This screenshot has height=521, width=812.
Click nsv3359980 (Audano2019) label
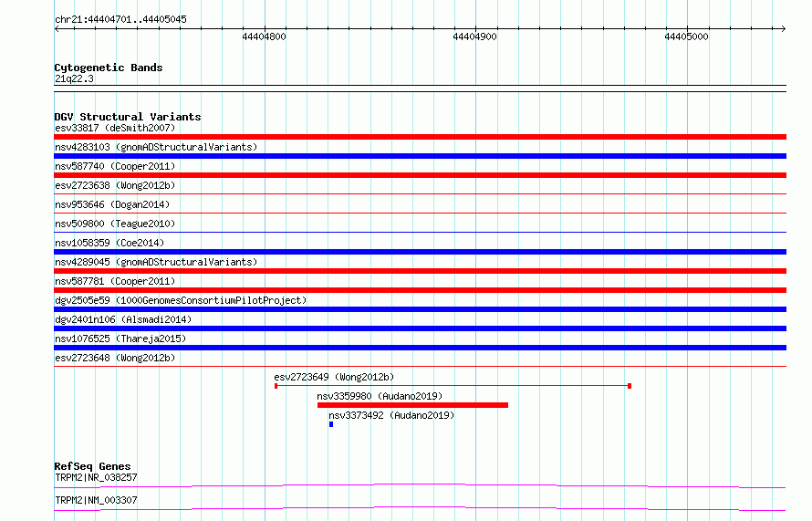click(x=380, y=396)
